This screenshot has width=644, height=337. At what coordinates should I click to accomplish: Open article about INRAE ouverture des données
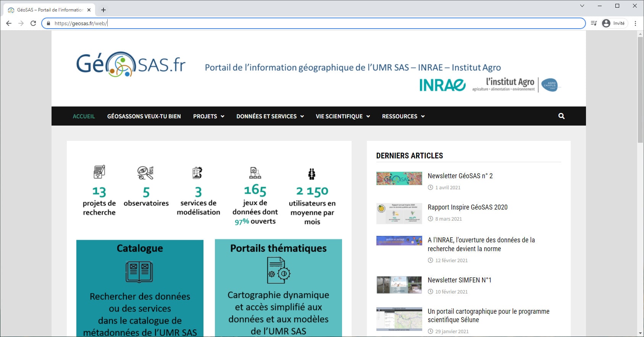click(481, 244)
